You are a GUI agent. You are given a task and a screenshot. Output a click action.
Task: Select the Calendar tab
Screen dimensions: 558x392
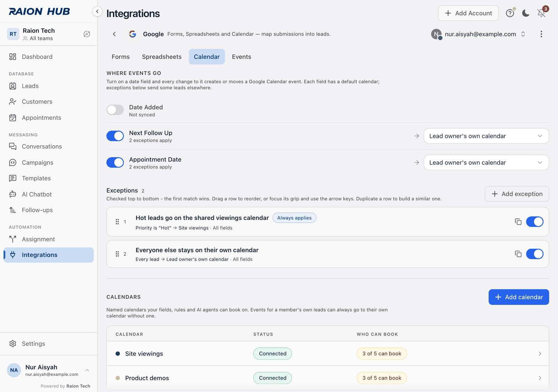pos(207,57)
